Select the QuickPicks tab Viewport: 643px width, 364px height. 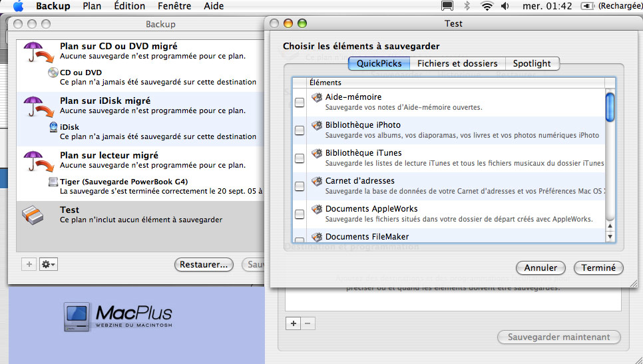coord(379,63)
